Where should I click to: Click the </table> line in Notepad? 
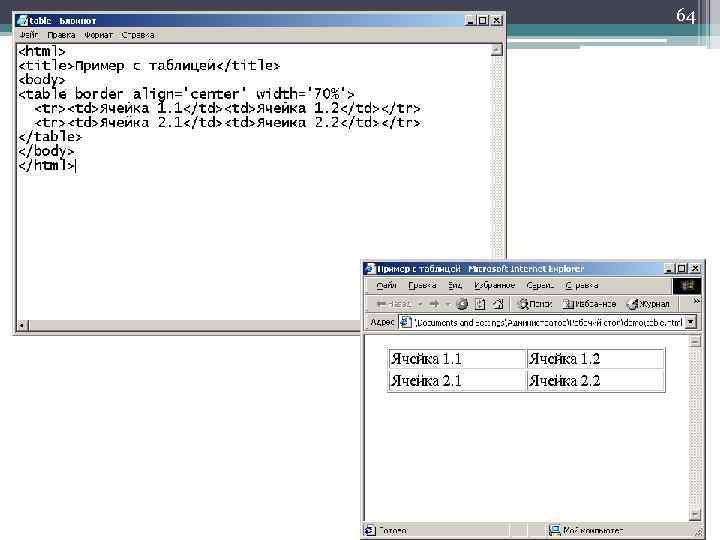click(50, 136)
